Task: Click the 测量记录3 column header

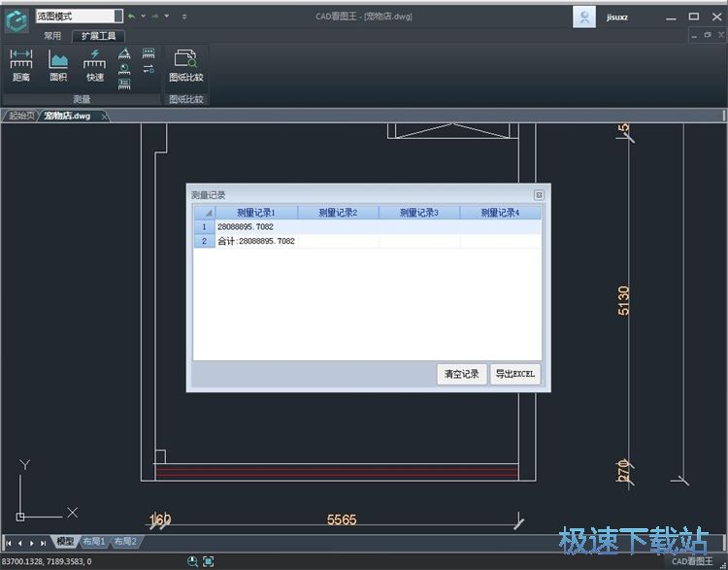Action: tap(419, 213)
